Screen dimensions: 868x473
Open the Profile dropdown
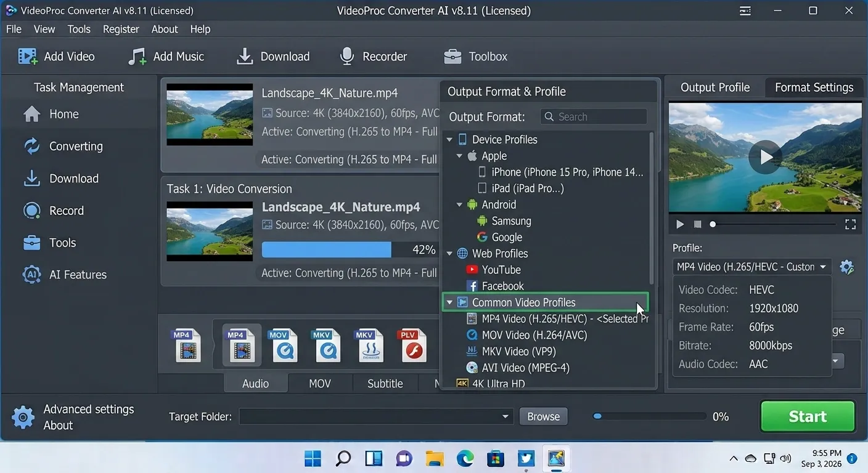(751, 267)
